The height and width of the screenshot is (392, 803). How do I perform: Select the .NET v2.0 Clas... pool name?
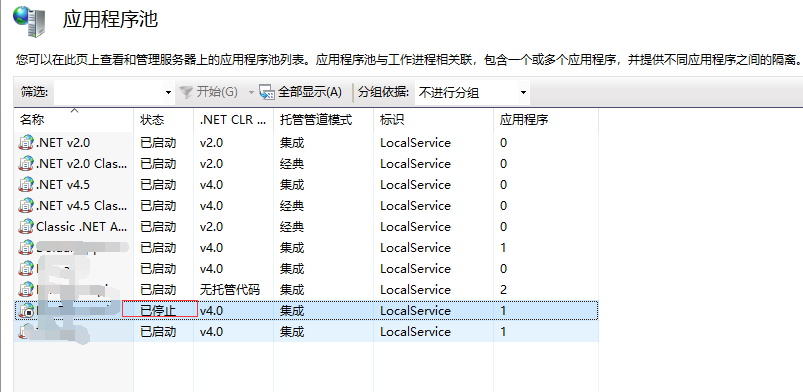[x=81, y=164]
